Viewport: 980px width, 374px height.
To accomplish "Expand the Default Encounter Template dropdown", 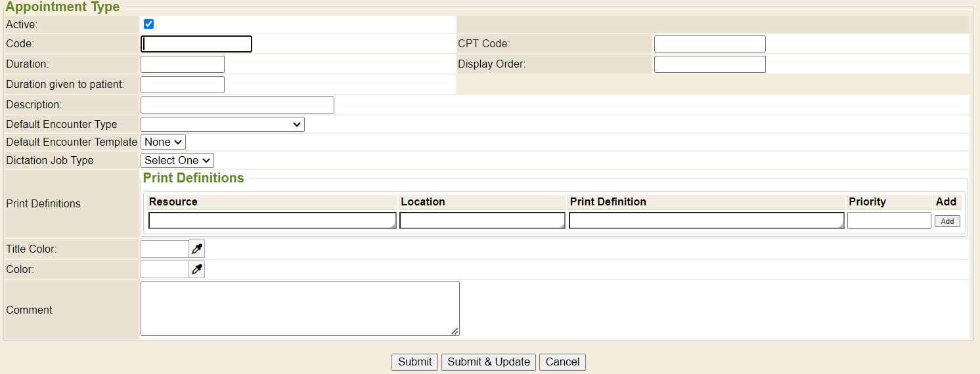I will click(x=163, y=142).
